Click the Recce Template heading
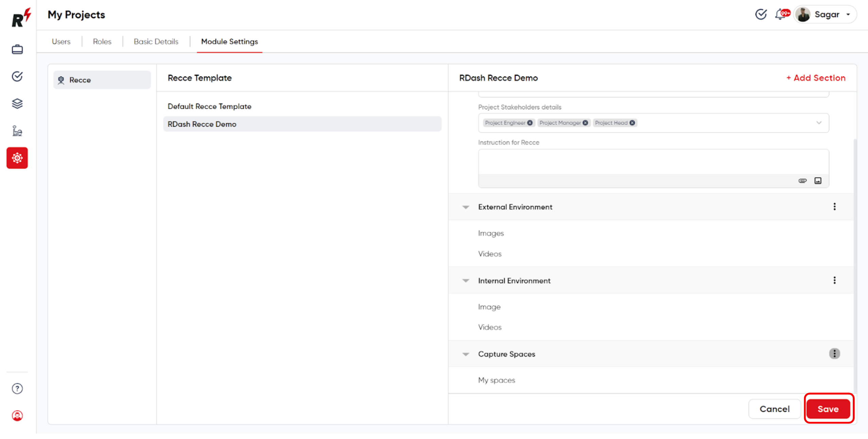868x439 pixels. point(199,78)
